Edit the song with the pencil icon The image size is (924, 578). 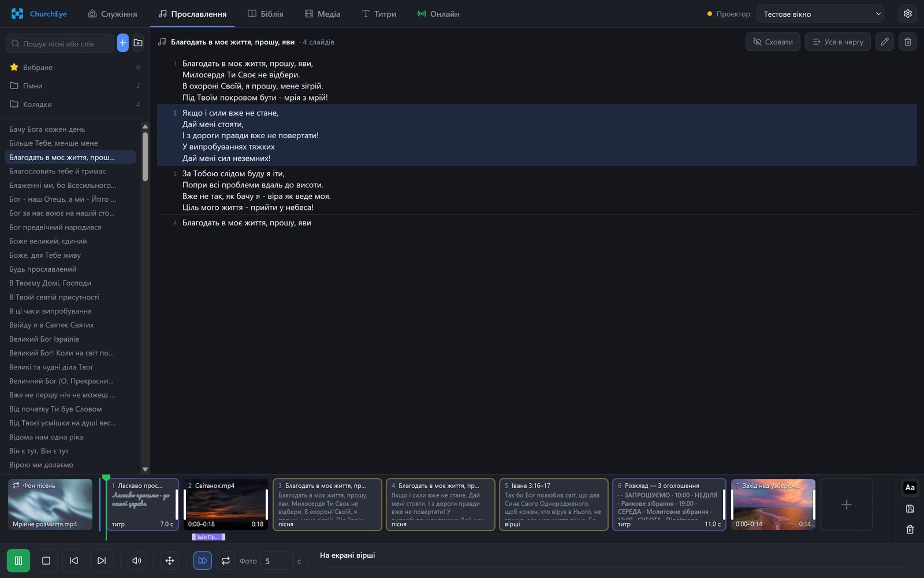[x=885, y=42]
